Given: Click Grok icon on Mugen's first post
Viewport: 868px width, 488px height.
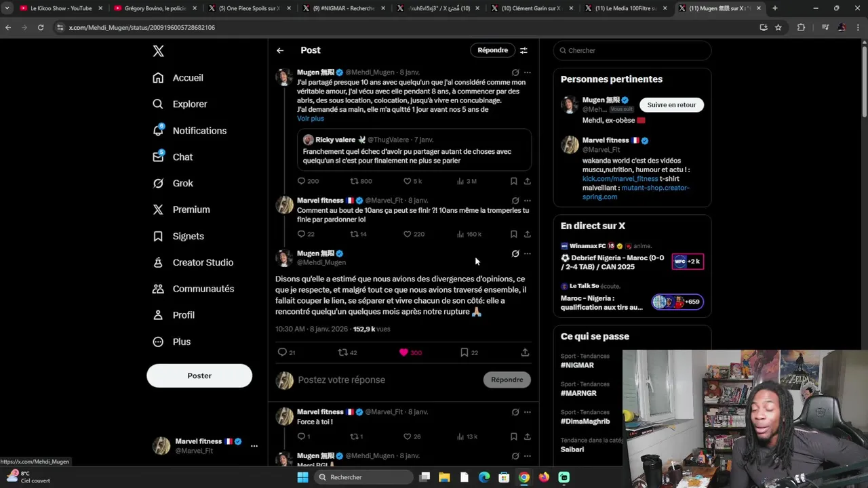Looking at the screenshot, I should 515,73.
